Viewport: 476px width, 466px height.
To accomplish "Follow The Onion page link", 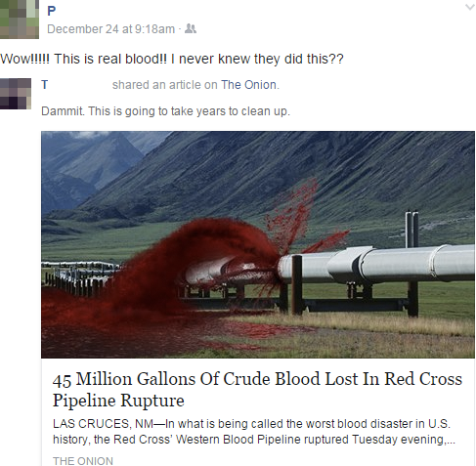I will coord(249,85).
